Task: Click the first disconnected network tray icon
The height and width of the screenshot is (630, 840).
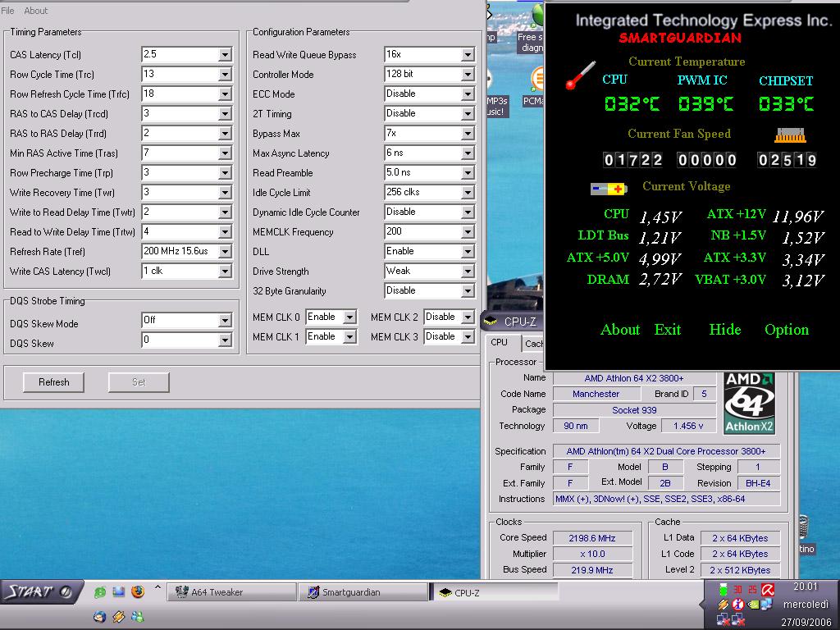Action: [x=724, y=620]
